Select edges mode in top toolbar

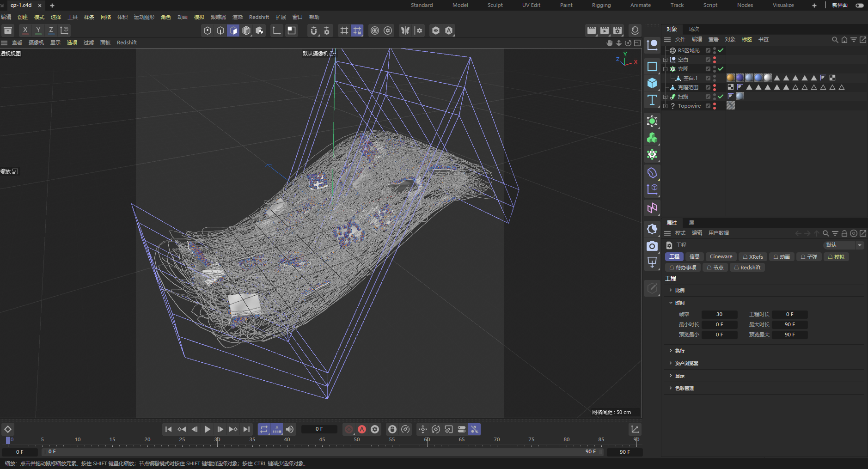click(x=220, y=30)
